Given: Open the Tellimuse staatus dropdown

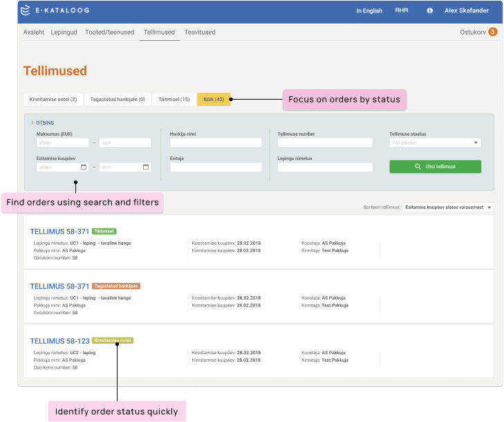Looking at the screenshot, I should [436, 143].
